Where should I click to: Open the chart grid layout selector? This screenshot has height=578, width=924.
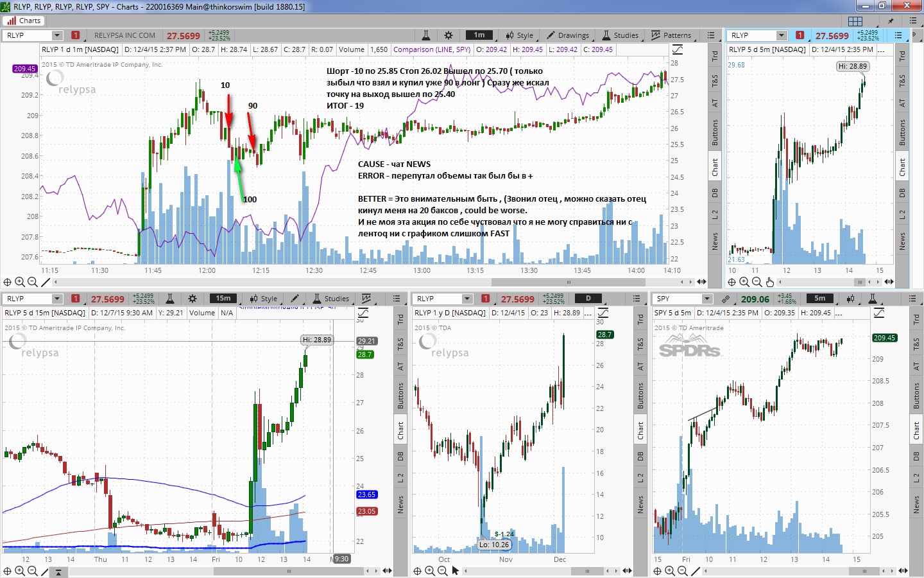click(855, 21)
